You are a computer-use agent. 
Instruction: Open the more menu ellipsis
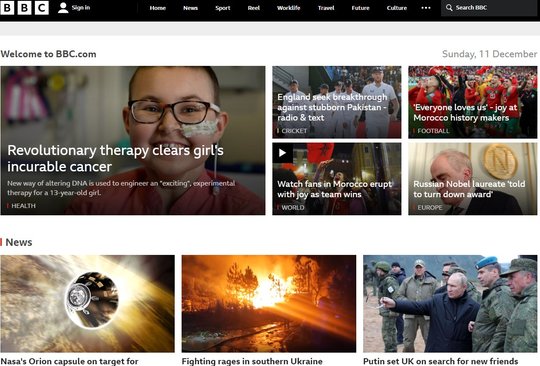coord(426,8)
